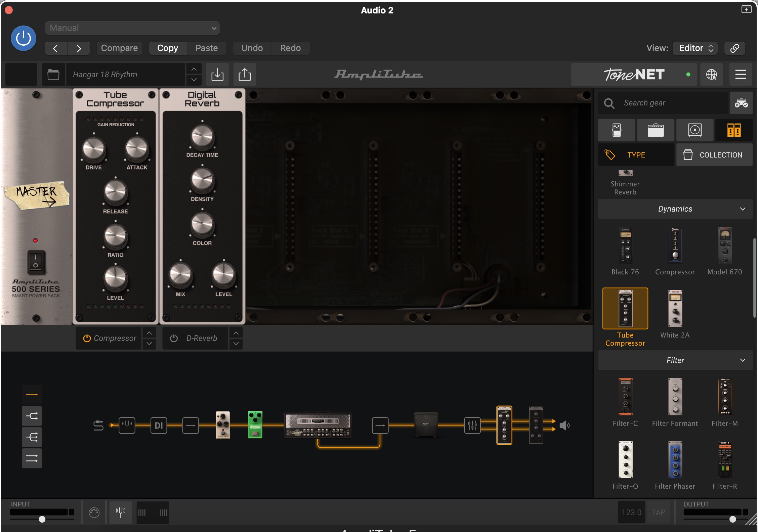This screenshot has width=758, height=532.
Task: Select the two-way split routing icon
Action: (32, 416)
